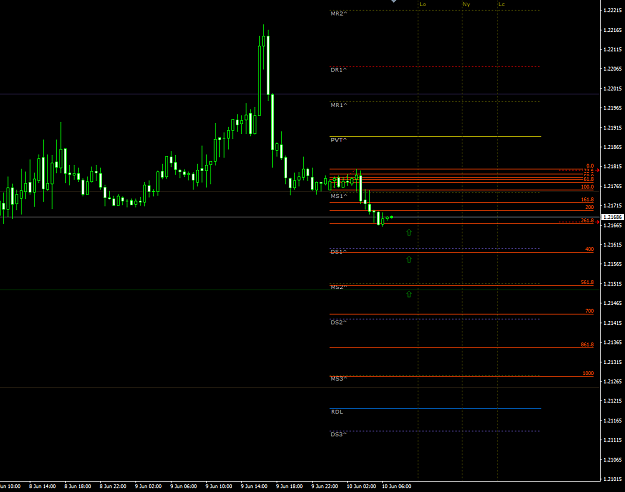Click the red arrow marker at the 261.8 level

pyautogui.click(x=597, y=222)
